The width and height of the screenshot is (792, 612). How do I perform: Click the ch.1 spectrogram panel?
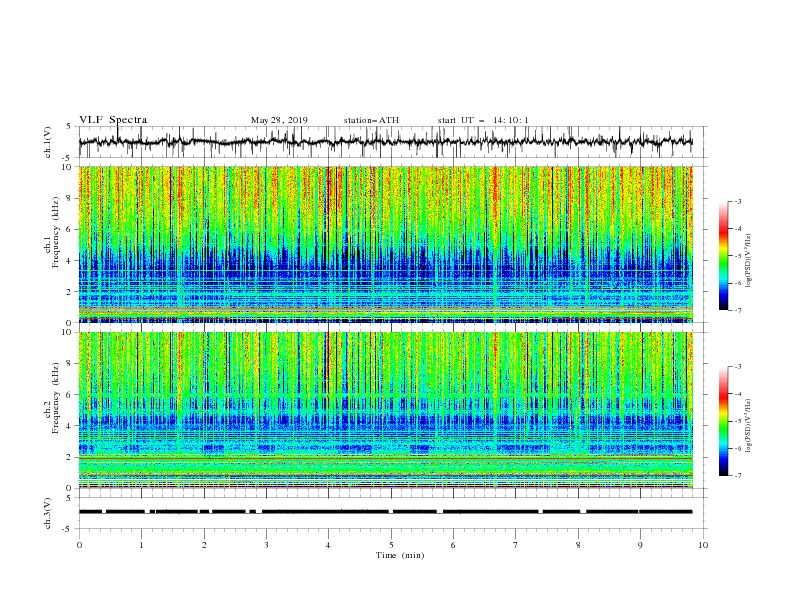(x=385, y=244)
